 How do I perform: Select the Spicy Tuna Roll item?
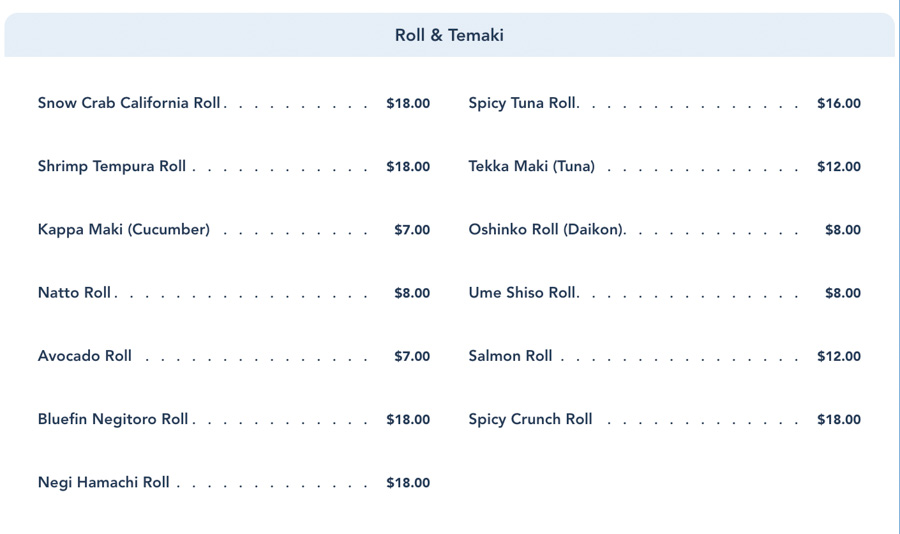click(x=522, y=103)
